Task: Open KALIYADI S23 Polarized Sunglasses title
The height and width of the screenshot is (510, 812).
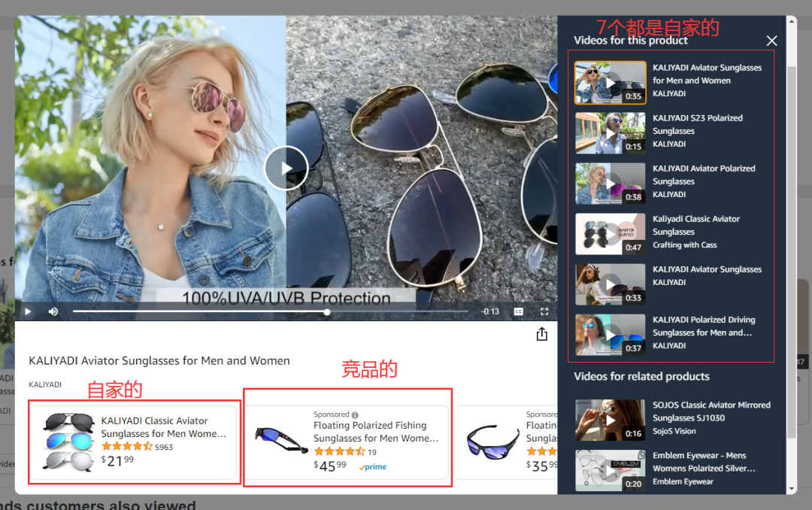Action: coord(698,124)
